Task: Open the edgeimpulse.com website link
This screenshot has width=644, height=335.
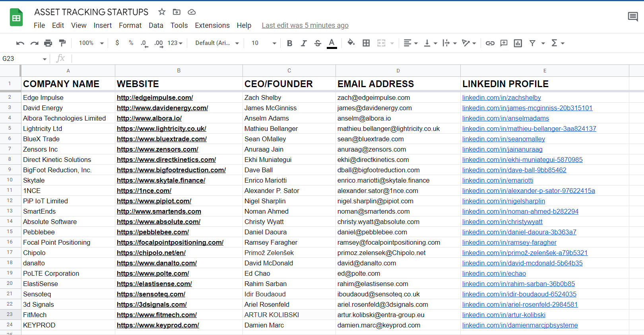Action: [155, 97]
